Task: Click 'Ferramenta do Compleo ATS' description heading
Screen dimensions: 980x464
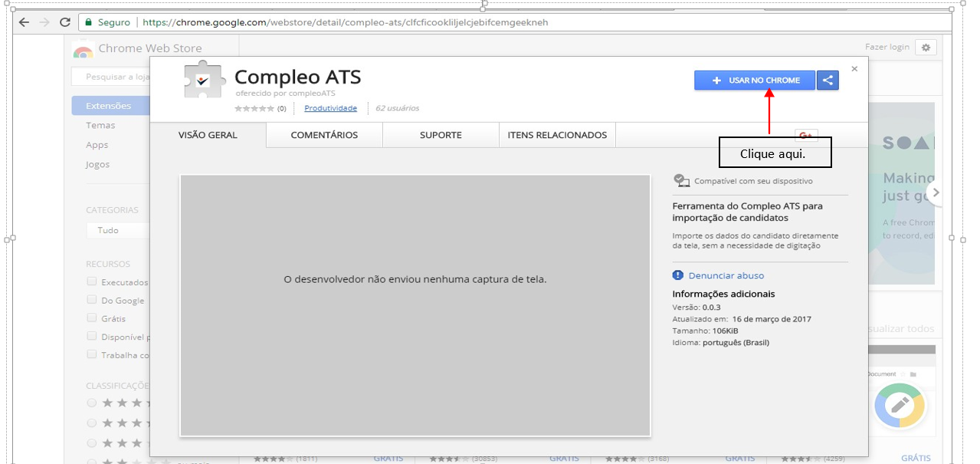Action: tap(748, 212)
